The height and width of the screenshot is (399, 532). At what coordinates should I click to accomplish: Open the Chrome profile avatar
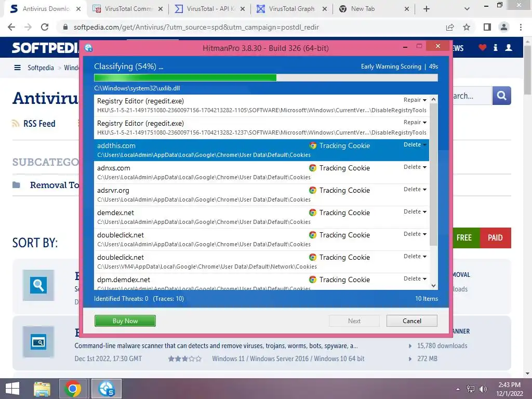504,27
